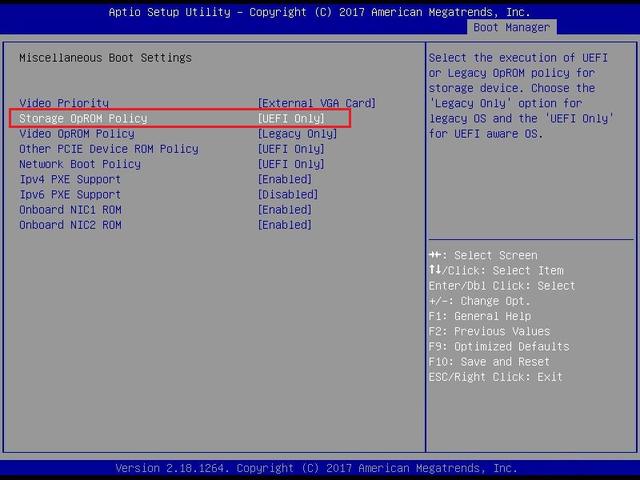The width and height of the screenshot is (640, 480).
Task: Select the Storage OpROM Policy row label
Action: (x=83, y=118)
